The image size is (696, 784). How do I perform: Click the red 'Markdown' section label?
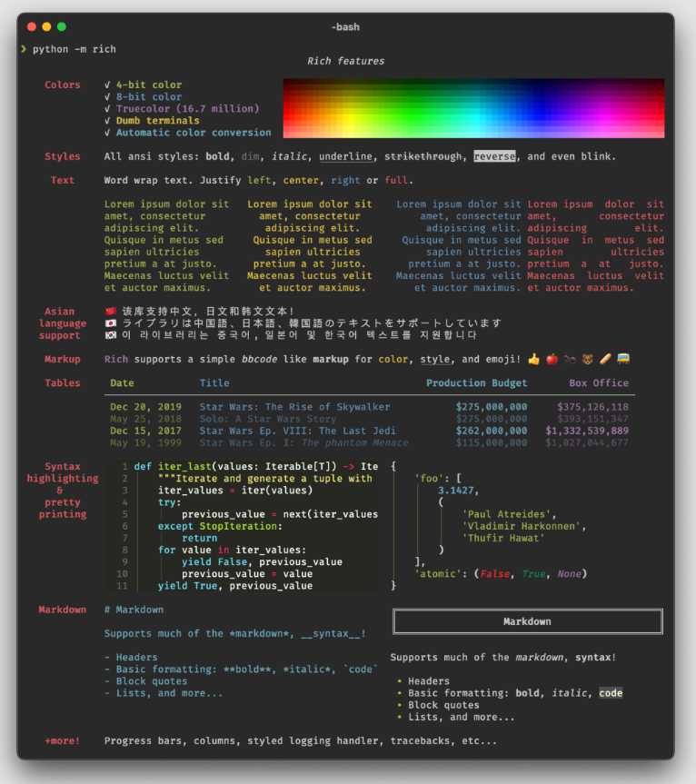(63, 610)
